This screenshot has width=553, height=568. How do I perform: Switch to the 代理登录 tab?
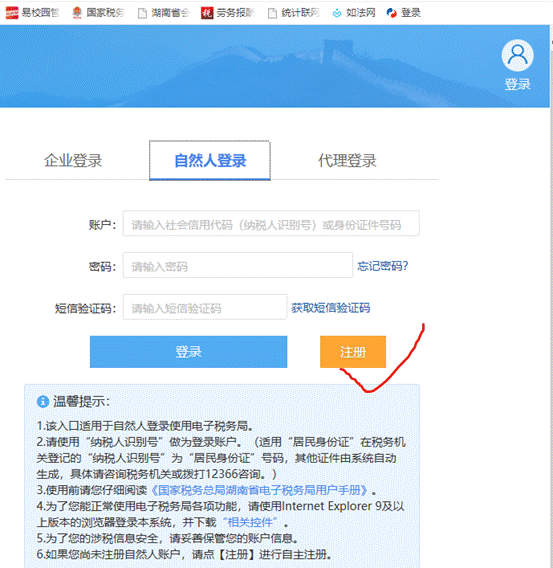click(x=347, y=160)
